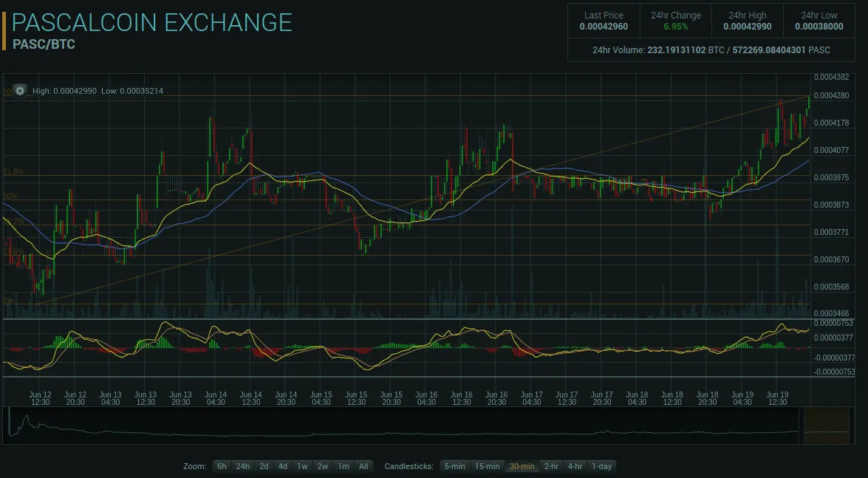Click the PASCALCOIN EXCHANGE heading
Screen dimensions: 868x478
pyautogui.click(x=151, y=23)
